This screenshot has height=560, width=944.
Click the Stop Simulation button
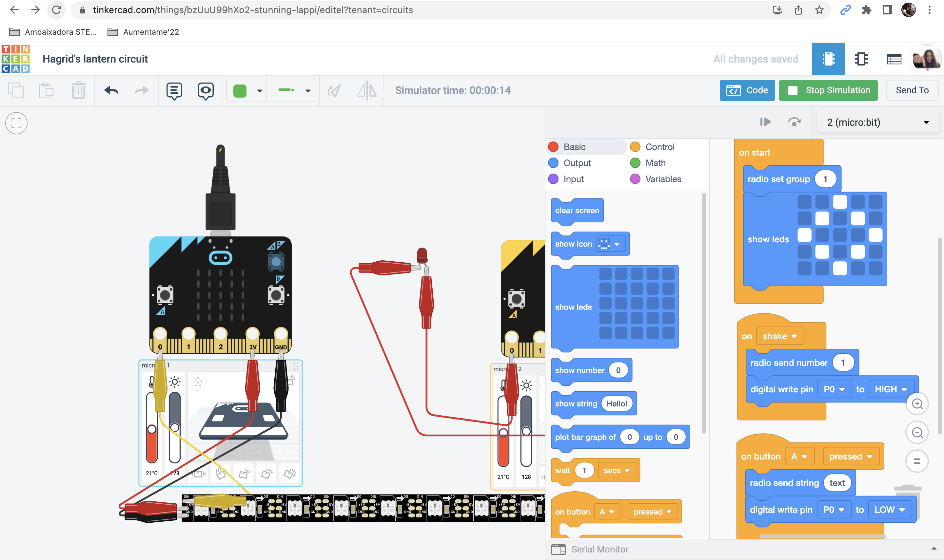tap(828, 91)
